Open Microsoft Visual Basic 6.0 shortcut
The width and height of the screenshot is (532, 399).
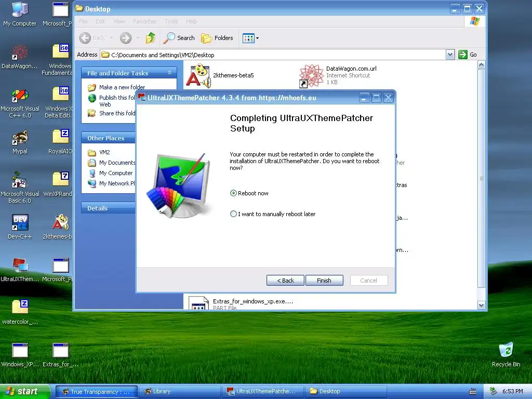20,188
